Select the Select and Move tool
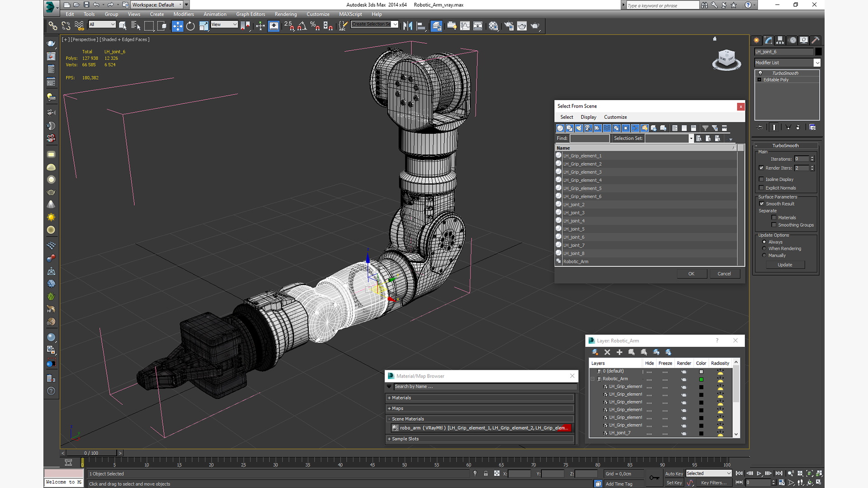Screen dimensions: 868x488 click(x=177, y=26)
